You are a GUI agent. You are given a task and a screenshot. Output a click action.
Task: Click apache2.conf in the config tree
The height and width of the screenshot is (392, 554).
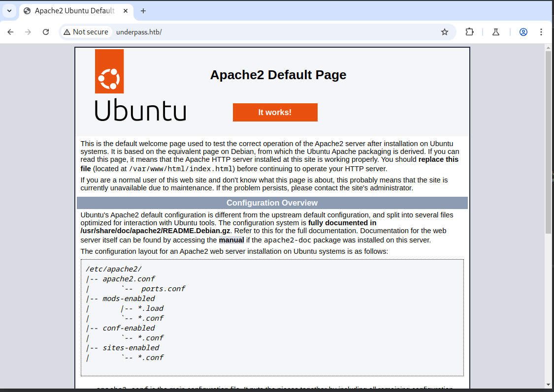[x=129, y=279]
